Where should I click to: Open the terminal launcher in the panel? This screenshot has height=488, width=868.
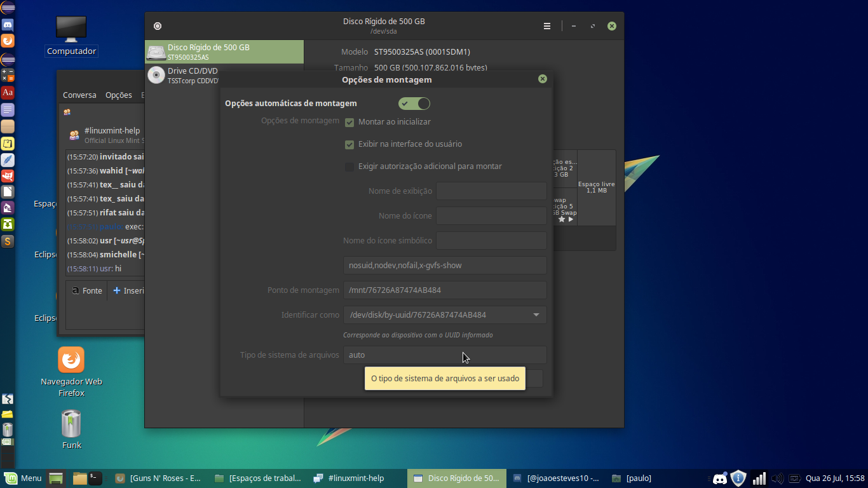(95, 478)
